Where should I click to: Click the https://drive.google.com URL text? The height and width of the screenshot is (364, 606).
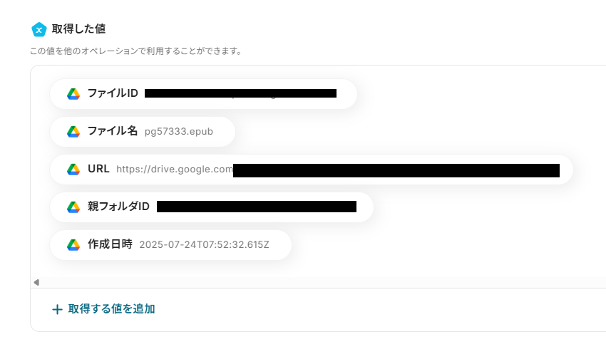(x=175, y=170)
